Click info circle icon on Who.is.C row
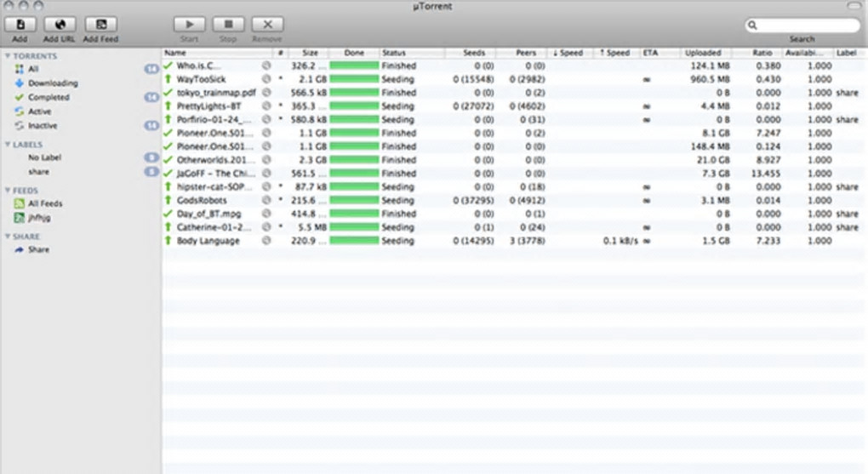This screenshot has width=868, height=474. point(266,66)
